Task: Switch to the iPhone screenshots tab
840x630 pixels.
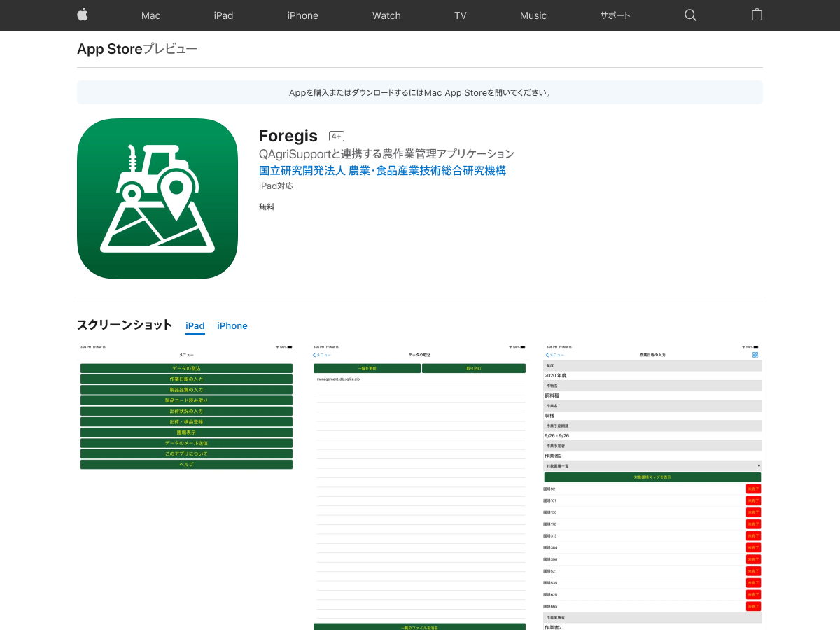Action: pyautogui.click(x=232, y=326)
